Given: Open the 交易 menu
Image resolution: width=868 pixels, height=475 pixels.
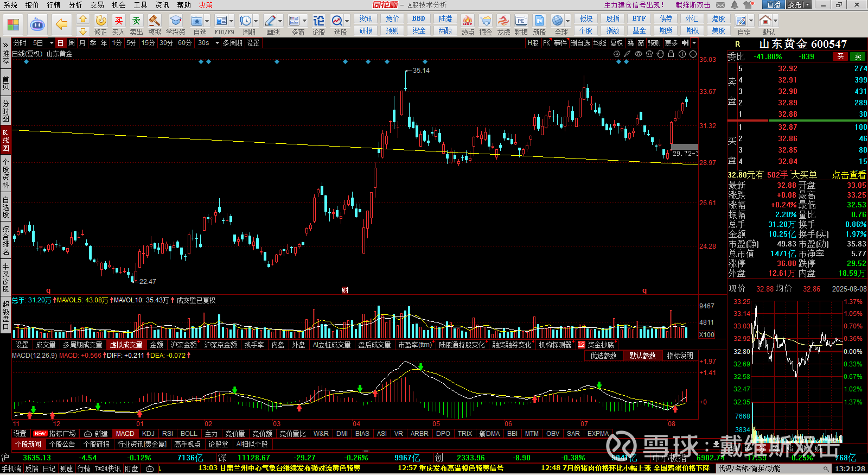Looking at the screenshot, I should click(x=97, y=5).
